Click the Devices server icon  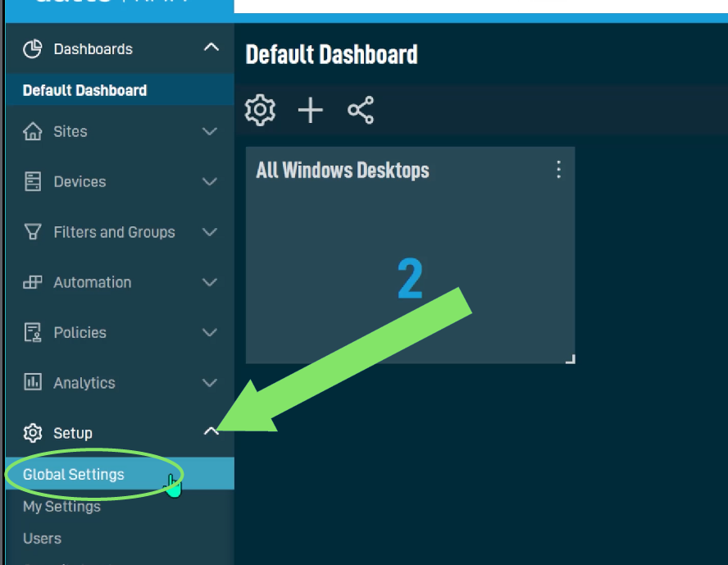tap(33, 181)
